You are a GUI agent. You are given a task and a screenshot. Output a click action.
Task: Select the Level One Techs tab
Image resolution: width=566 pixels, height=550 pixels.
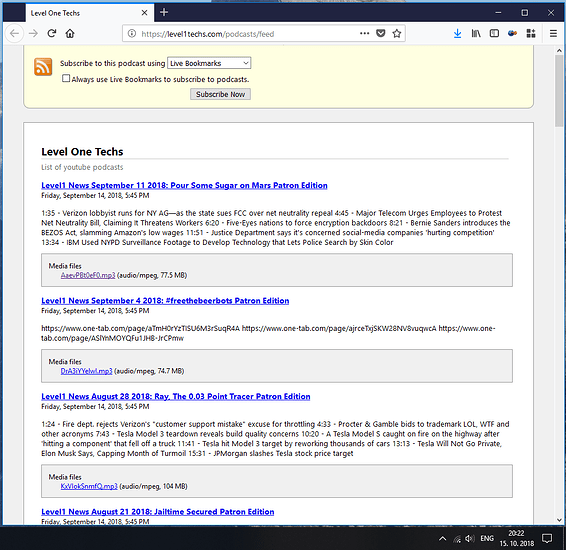(90, 13)
